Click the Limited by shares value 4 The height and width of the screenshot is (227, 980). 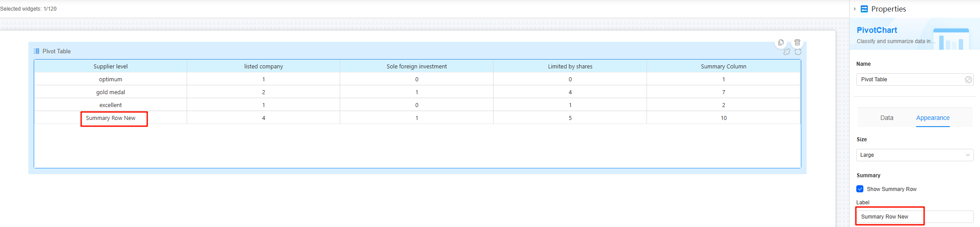pyautogui.click(x=570, y=92)
